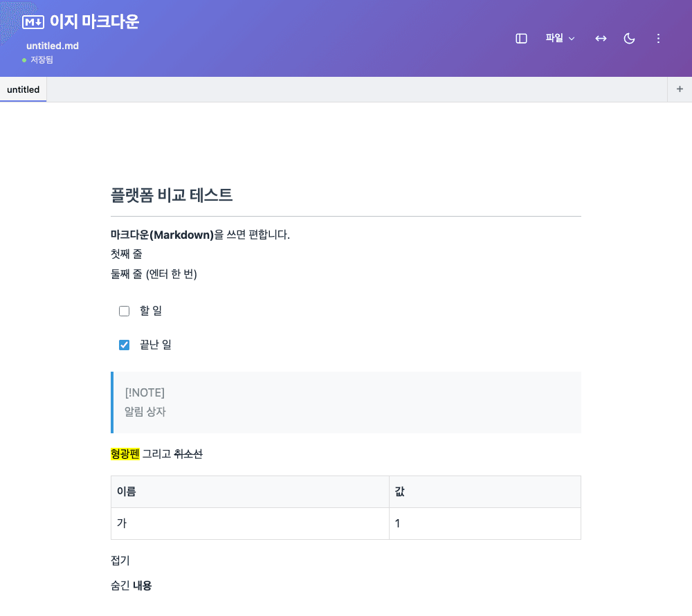
Task: Click the [!NOTE] text in blockquote
Action: (145, 392)
